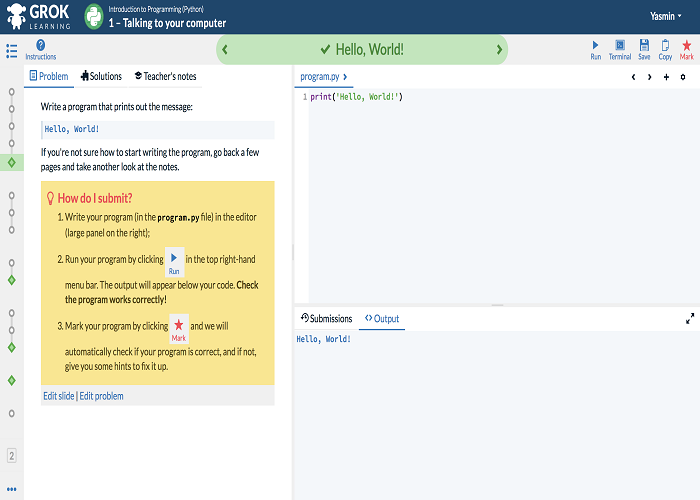700x500 pixels.
Task: Click the Edit slide link
Action: [59, 396]
